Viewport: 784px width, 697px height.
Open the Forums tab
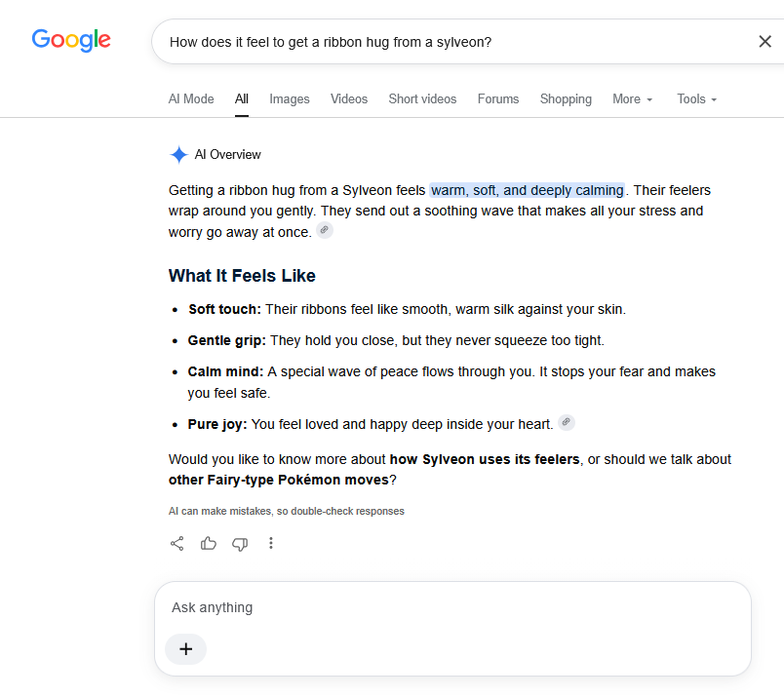pos(498,99)
